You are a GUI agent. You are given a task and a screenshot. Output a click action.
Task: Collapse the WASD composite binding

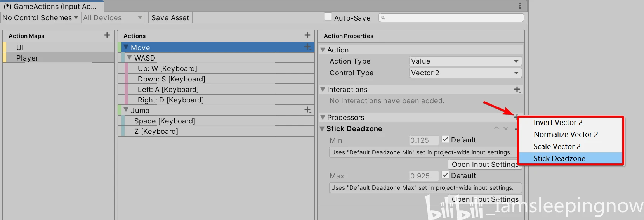pos(130,58)
